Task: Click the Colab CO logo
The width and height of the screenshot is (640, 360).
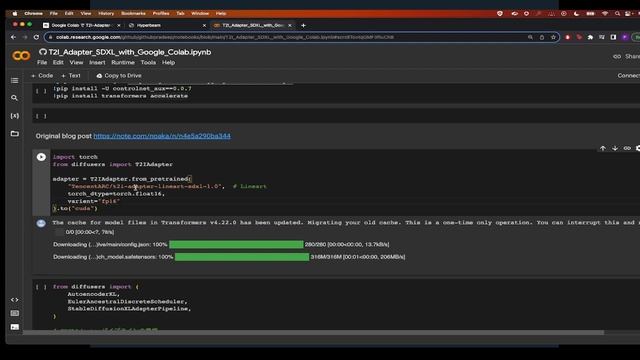Action: pos(21,56)
